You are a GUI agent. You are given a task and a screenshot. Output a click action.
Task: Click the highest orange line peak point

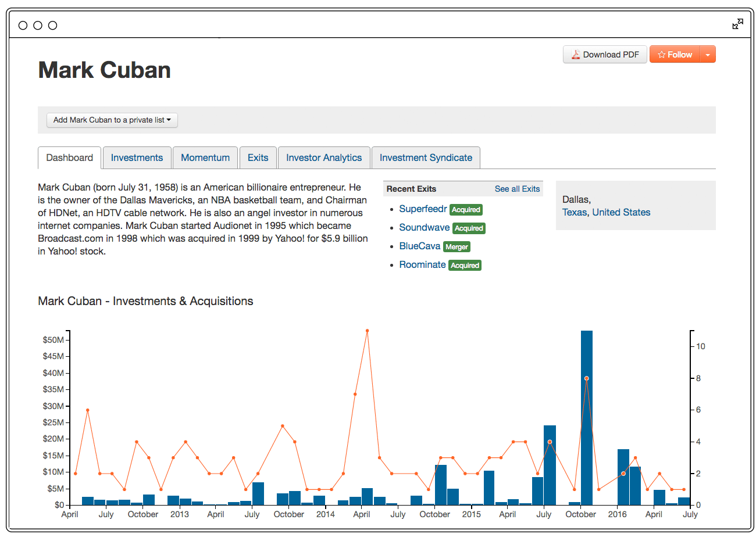click(367, 331)
